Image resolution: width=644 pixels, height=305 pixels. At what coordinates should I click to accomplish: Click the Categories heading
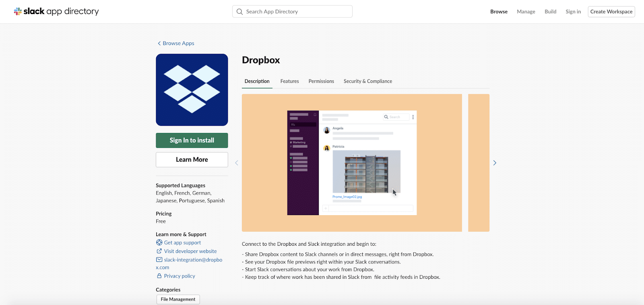click(x=168, y=290)
